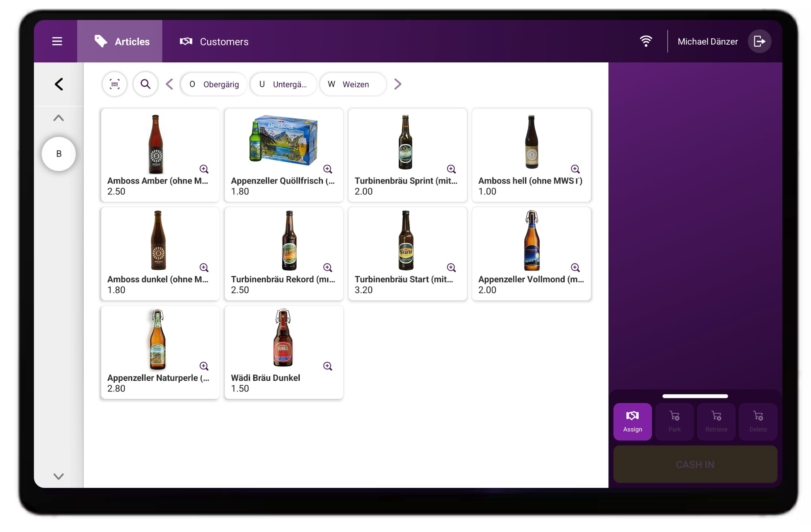Switch to the Articles tab

[x=120, y=42]
